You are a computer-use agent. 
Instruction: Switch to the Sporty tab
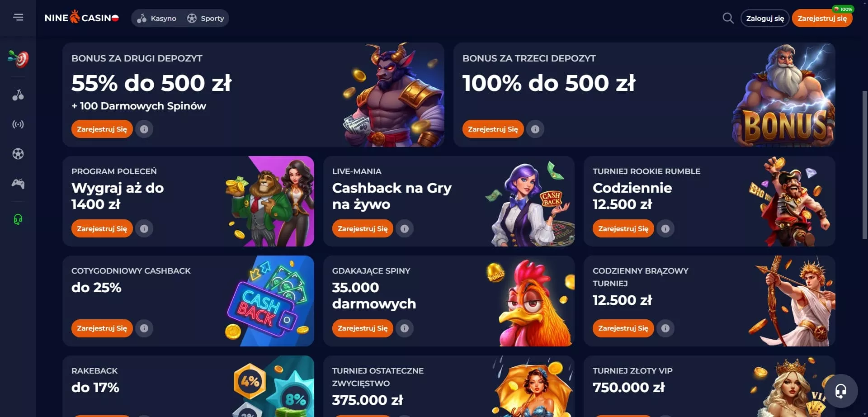click(x=206, y=19)
